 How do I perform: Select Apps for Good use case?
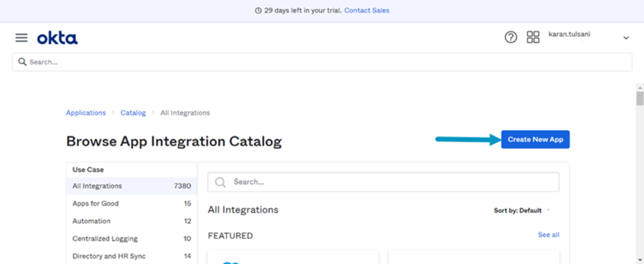pos(131,204)
